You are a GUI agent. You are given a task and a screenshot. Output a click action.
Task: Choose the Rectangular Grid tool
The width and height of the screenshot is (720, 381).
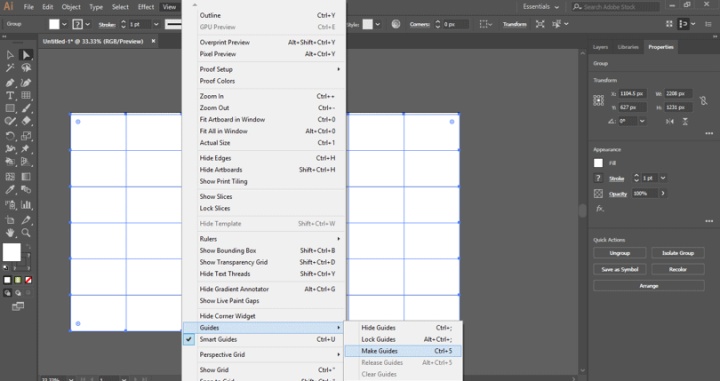click(26, 95)
